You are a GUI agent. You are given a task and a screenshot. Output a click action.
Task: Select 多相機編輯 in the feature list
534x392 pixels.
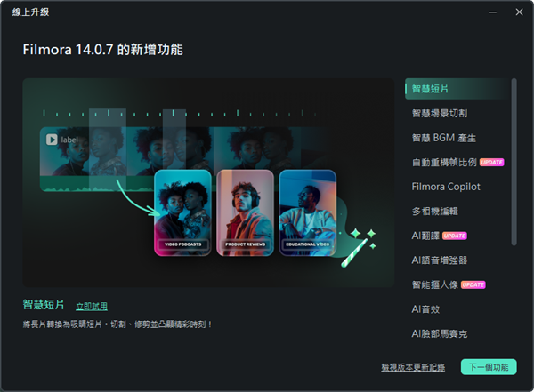click(434, 212)
